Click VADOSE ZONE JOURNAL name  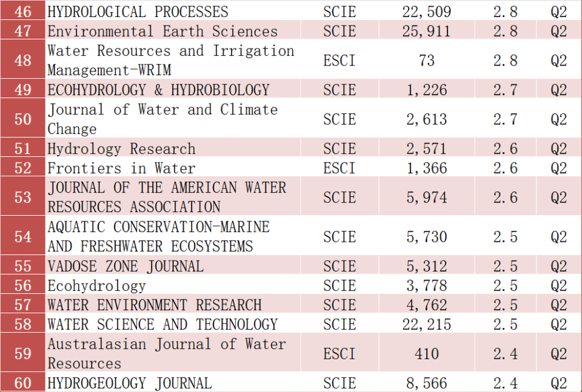click(x=125, y=266)
